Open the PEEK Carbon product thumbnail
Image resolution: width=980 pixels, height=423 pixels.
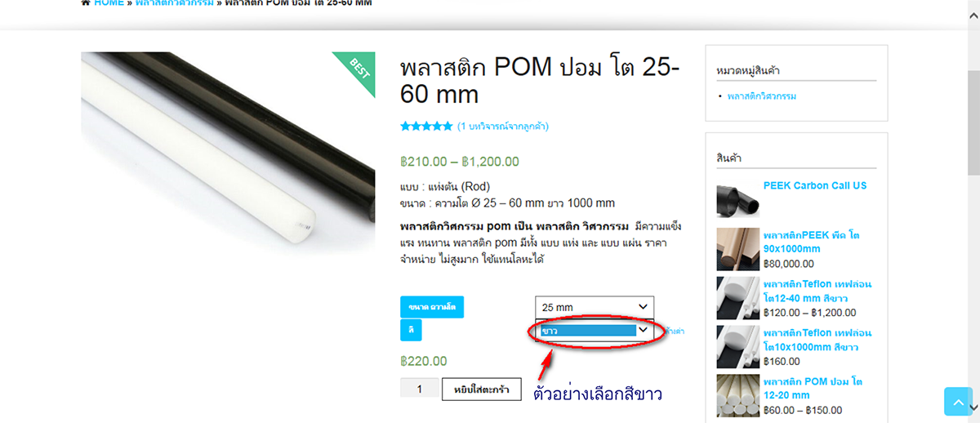click(x=737, y=200)
